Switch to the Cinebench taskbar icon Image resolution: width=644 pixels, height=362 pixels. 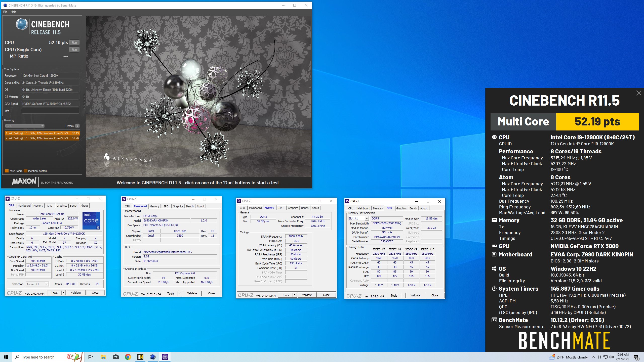(153, 357)
